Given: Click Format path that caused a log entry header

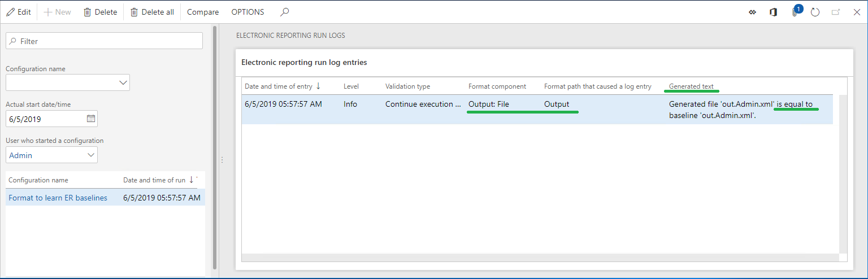Looking at the screenshot, I should tap(598, 86).
